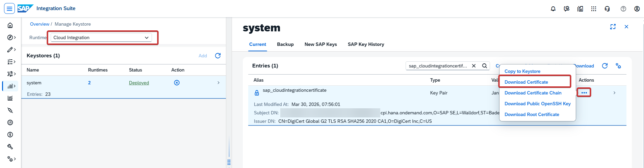This screenshot has width=644, height=168.
Task: Go to Home in the sidebar
Action: (10, 25)
